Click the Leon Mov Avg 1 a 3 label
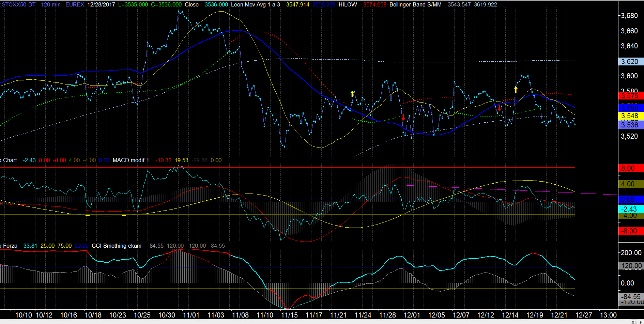The width and height of the screenshot is (644, 324). coord(256,4)
